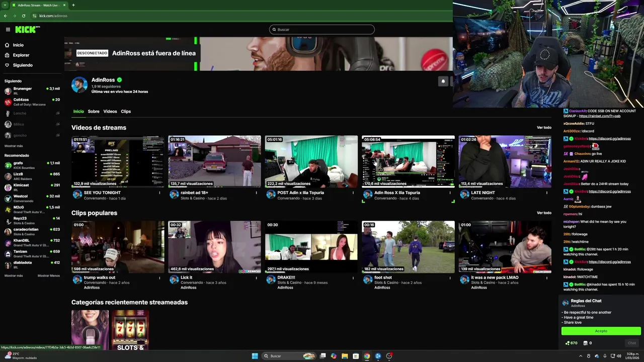Open options menu for SEE YOU TONIGHT
Viewport: 644px width, 362px height.
click(160, 193)
